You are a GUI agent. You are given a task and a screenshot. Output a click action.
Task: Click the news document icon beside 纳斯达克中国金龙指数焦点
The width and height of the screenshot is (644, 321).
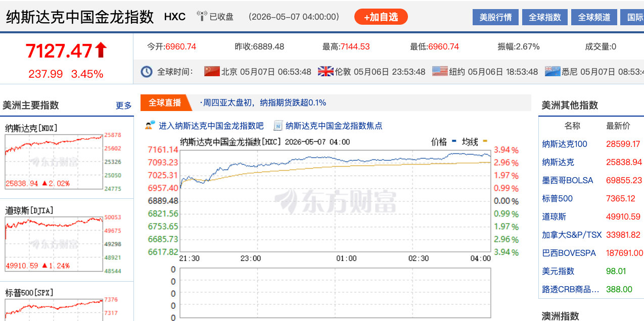[278, 125]
